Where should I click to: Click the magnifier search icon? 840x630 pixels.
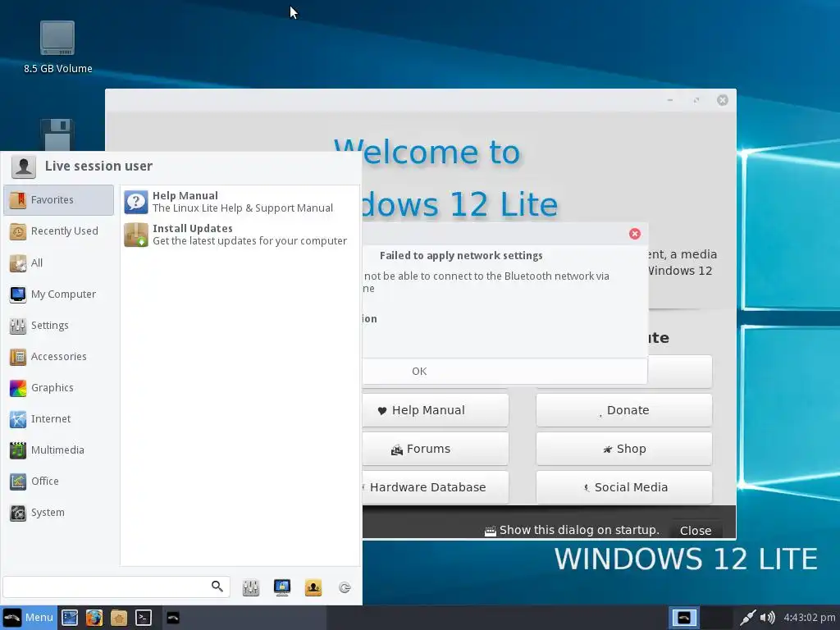217,587
